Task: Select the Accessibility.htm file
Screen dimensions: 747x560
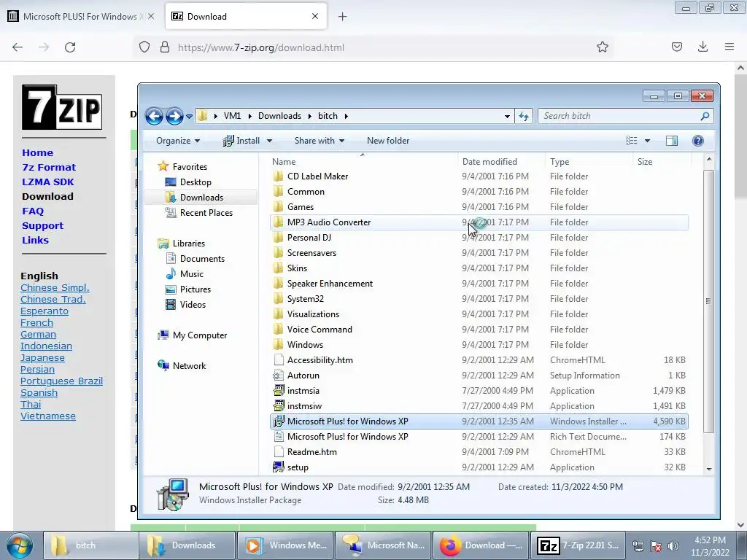Action: click(x=479, y=360)
